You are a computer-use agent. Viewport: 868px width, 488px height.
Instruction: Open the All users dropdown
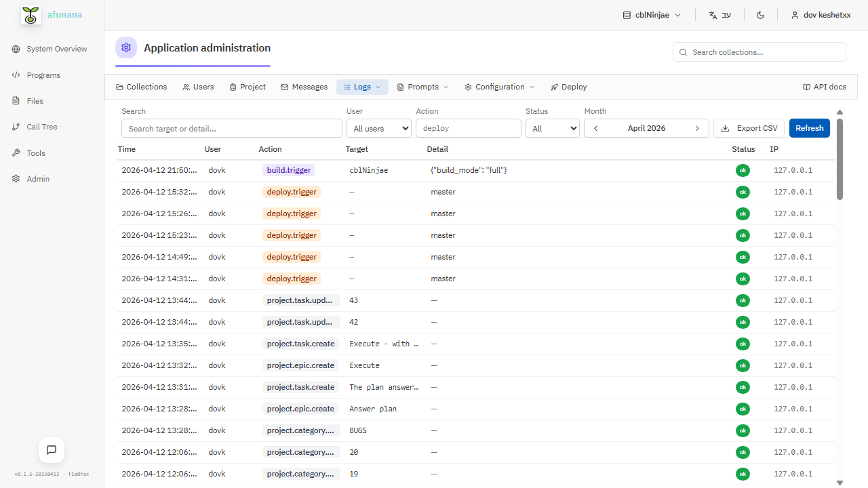click(x=378, y=128)
